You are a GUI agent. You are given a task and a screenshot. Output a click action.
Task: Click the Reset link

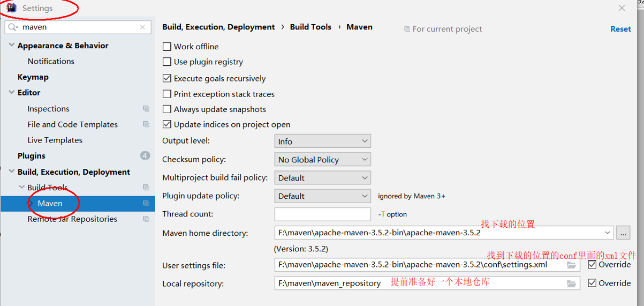(x=620, y=29)
